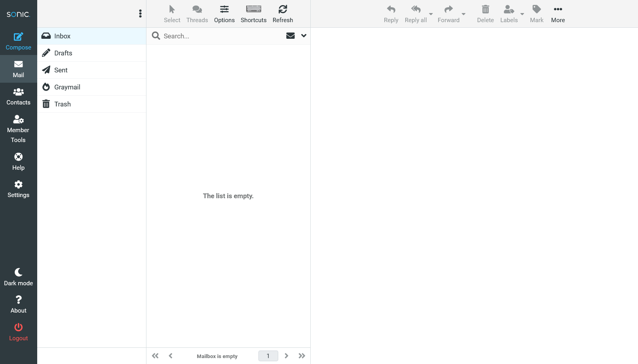638x364 pixels.
Task: Click the Threads toolbar button
Action: click(x=197, y=14)
